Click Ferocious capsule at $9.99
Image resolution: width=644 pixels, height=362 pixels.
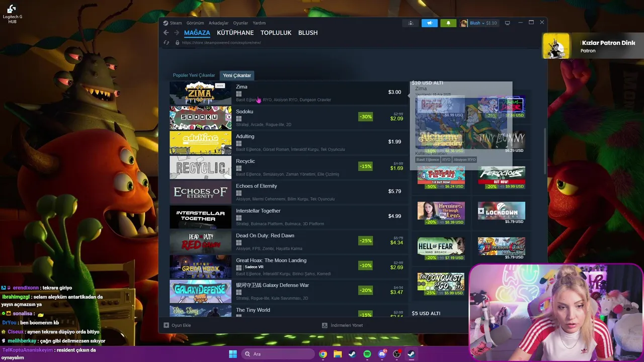click(x=501, y=177)
